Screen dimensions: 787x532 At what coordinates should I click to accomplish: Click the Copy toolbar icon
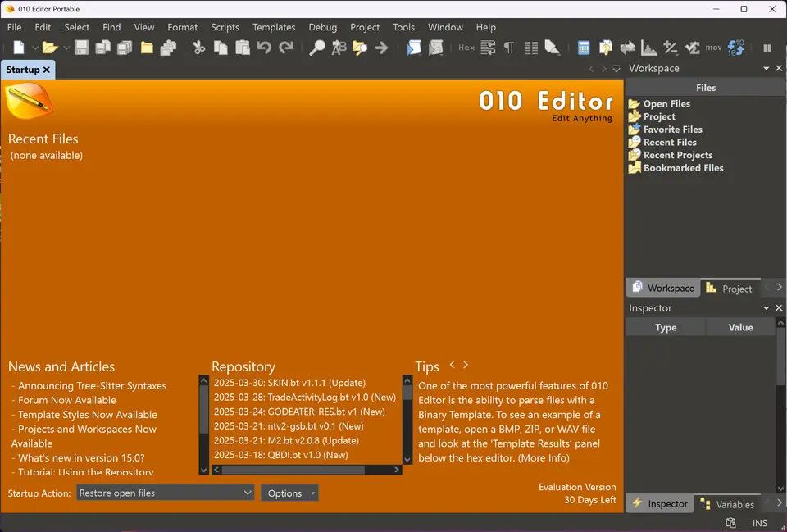click(x=221, y=48)
